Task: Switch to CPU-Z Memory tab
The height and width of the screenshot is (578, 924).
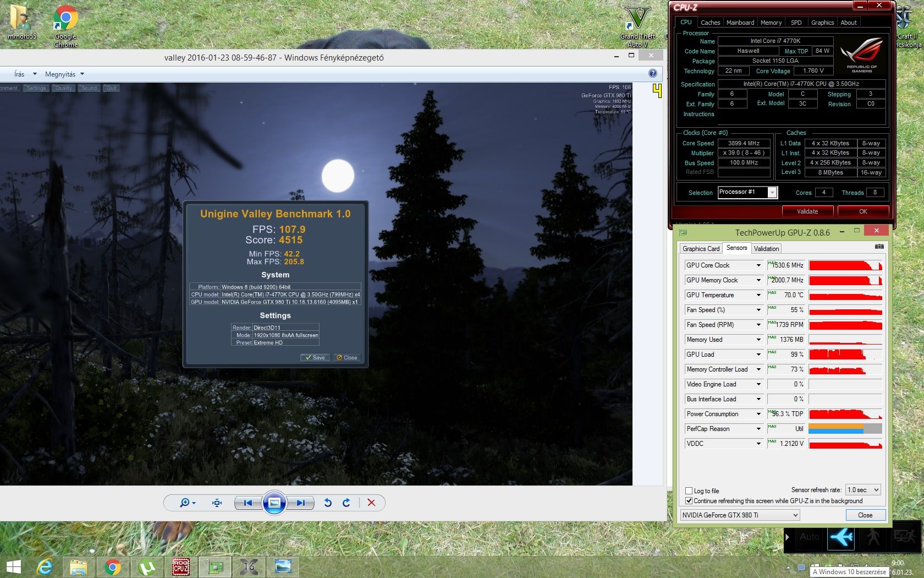Action: pyautogui.click(x=771, y=23)
